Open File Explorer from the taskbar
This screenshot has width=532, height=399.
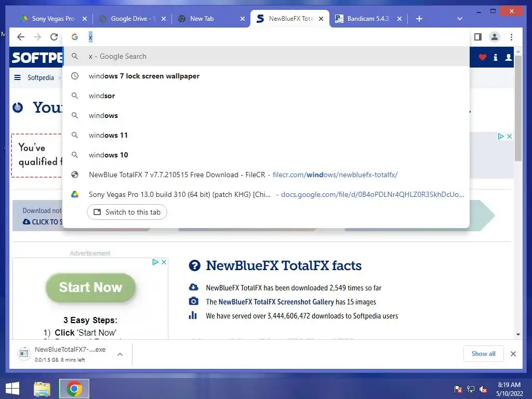tap(42, 389)
